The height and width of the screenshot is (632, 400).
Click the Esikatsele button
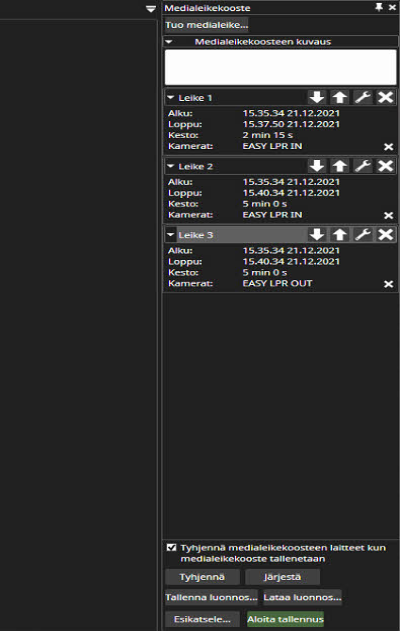(202, 619)
